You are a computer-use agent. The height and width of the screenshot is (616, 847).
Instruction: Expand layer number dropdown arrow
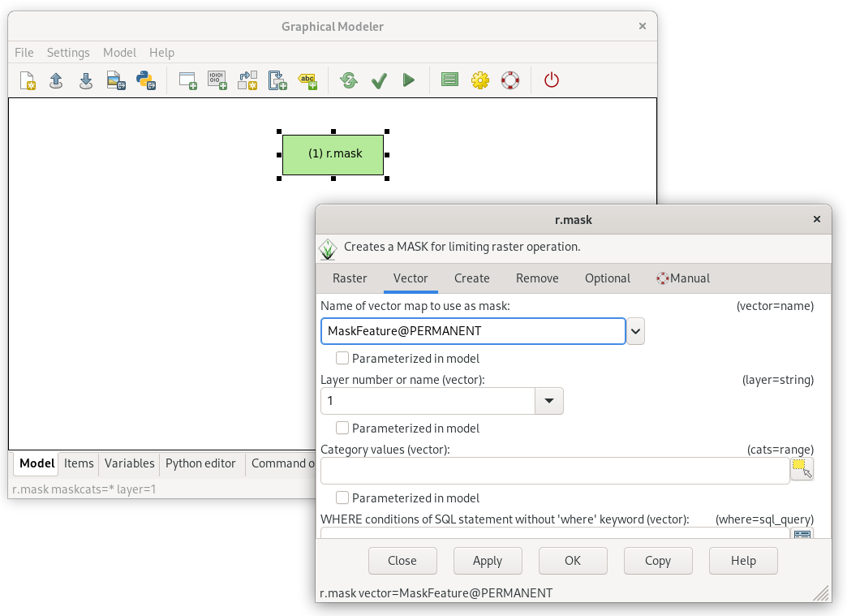click(548, 401)
